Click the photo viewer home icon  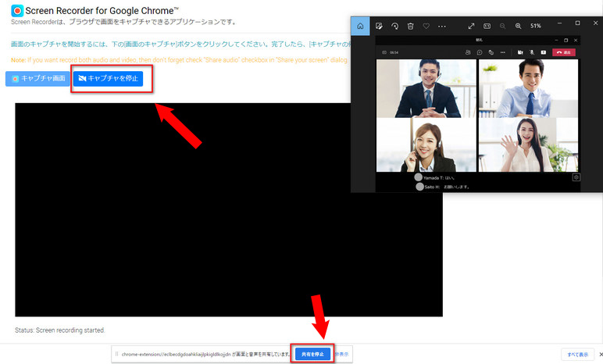360,26
